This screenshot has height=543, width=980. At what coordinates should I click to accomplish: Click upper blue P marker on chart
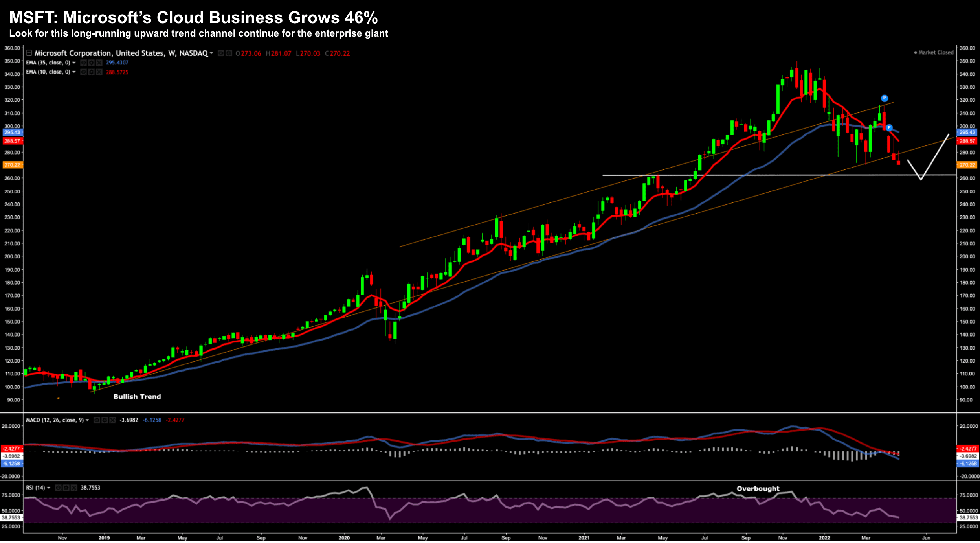click(884, 98)
